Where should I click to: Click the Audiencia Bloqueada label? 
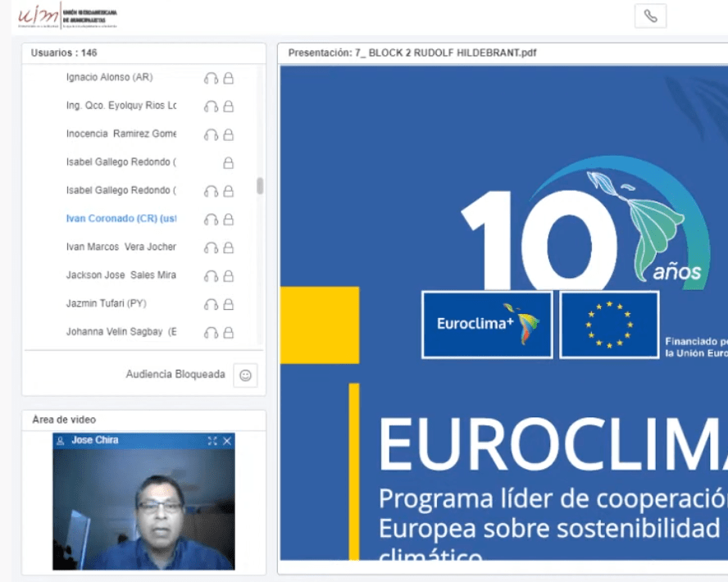click(x=175, y=375)
